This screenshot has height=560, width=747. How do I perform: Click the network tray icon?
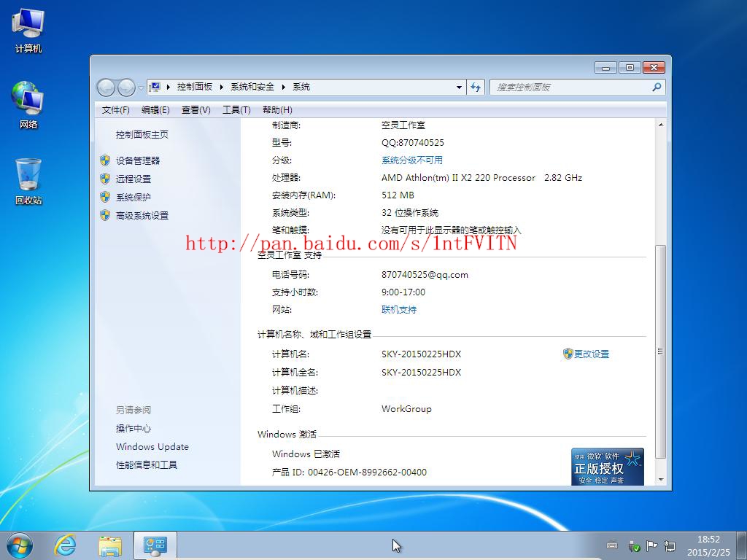tap(670, 545)
